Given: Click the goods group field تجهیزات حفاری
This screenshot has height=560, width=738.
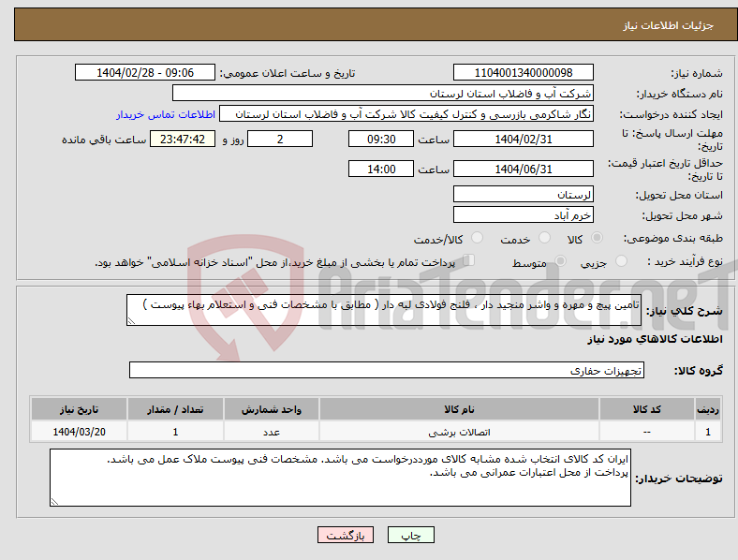Looking at the screenshot, I should 387,370.
